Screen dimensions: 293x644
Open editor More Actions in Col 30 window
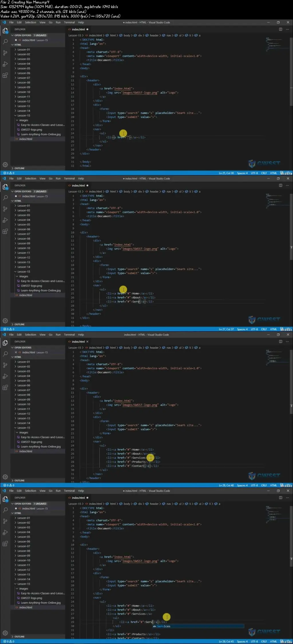point(287,29)
